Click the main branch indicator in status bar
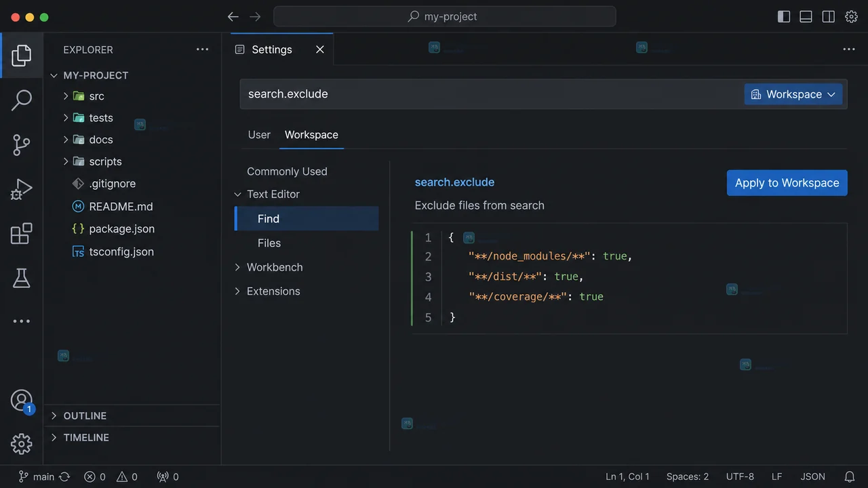868x488 pixels. pos(37,476)
